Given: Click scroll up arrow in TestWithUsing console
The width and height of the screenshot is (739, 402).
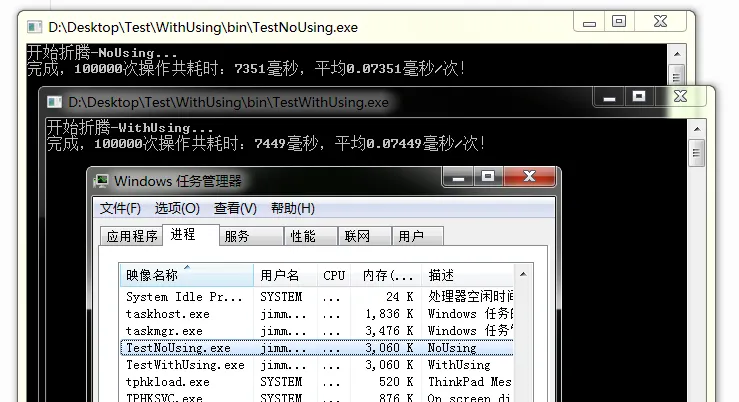Looking at the screenshot, I should (x=697, y=129).
